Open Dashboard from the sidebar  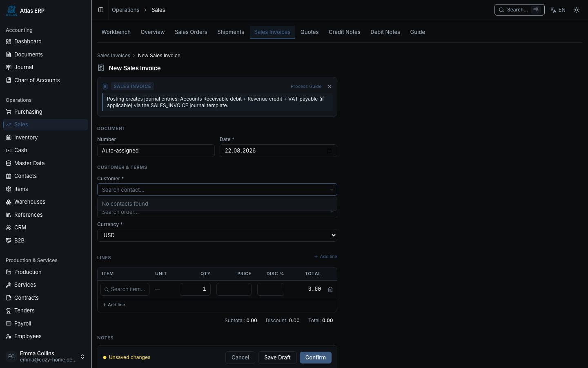pos(45,41)
